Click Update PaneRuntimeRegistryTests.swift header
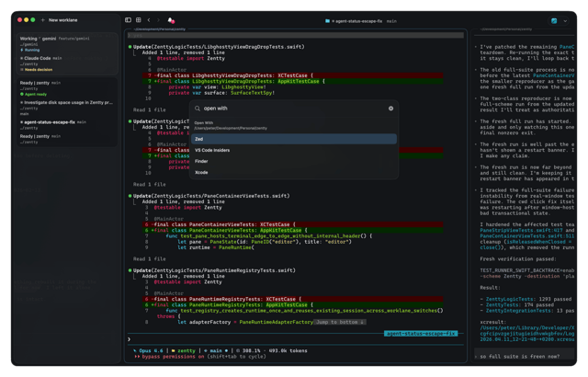The height and width of the screenshot is (377, 588). tap(212, 270)
